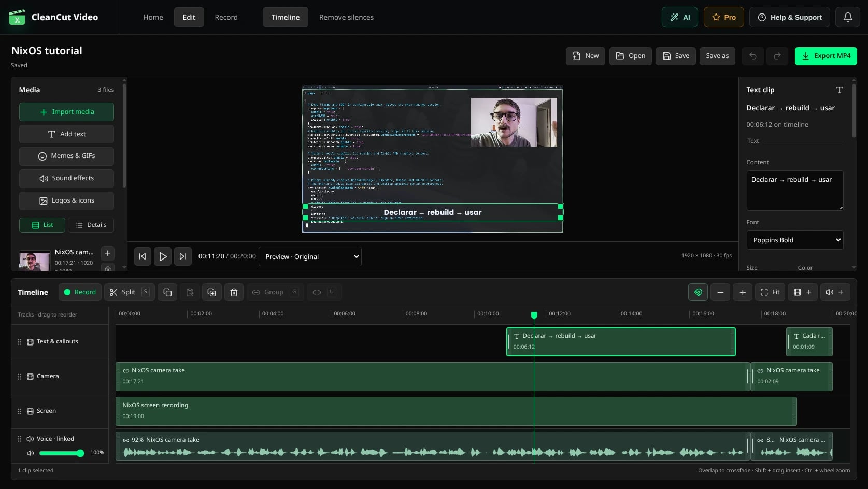Switch media view to Details
This screenshot has width=868, height=489.
pyautogui.click(x=91, y=225)
